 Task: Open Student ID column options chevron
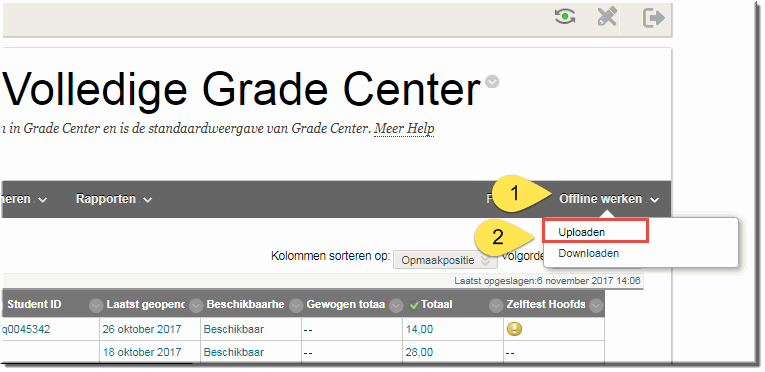point(96,305)
